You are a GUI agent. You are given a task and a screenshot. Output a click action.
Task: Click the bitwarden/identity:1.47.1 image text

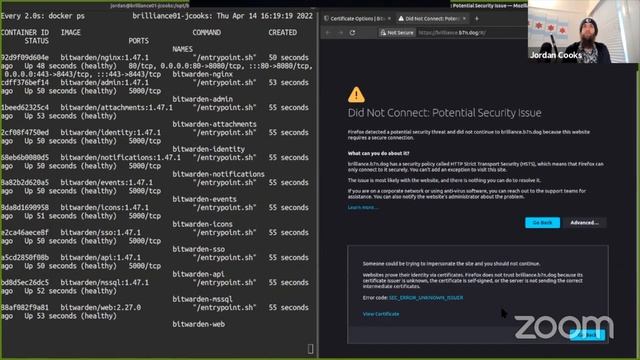click(111, 132)
